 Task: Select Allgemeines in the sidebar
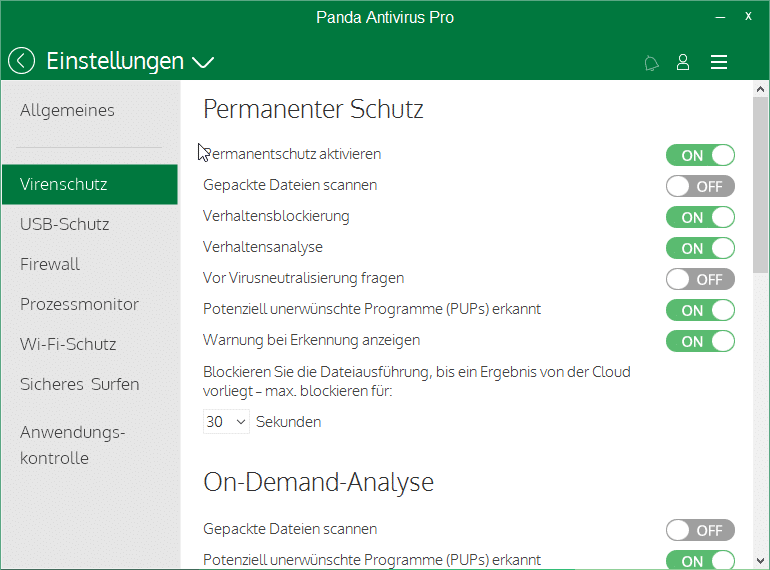pos(67,110)
